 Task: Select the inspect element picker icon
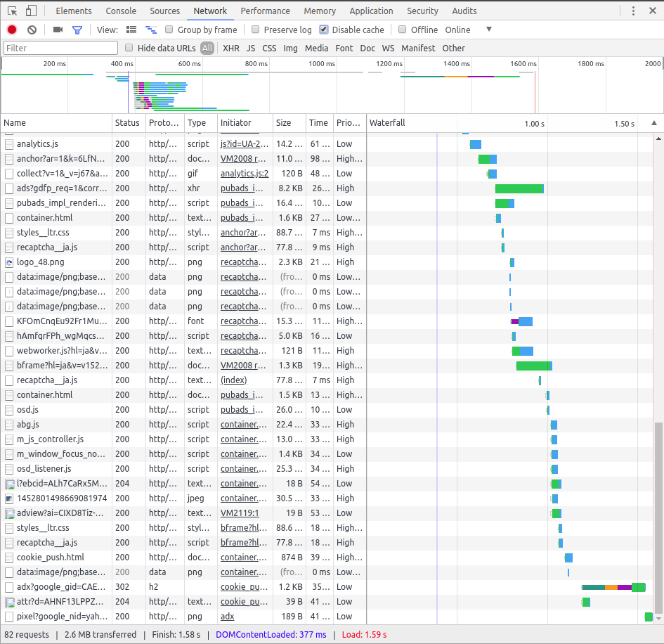point(11,11)
